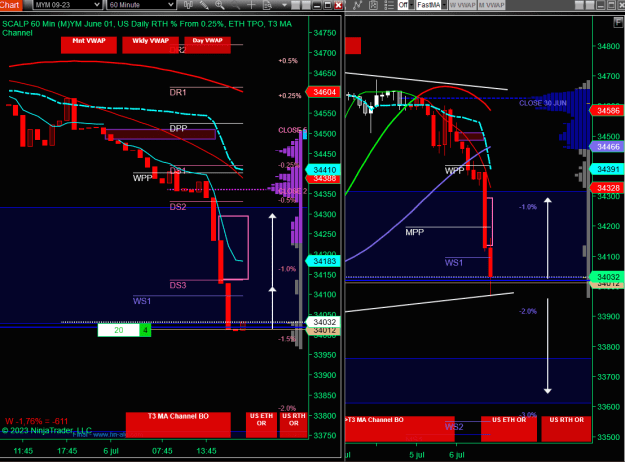Click US ETH OR button on right chart

509,429
